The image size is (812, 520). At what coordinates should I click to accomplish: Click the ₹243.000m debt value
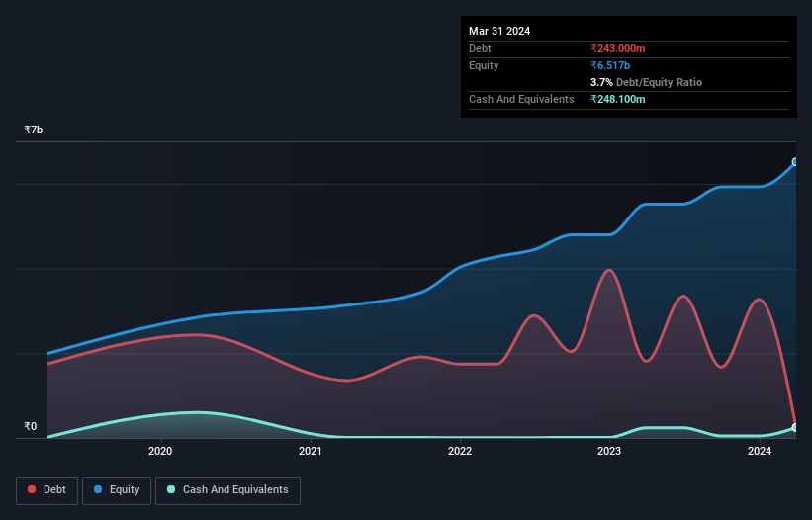(618, 48)
